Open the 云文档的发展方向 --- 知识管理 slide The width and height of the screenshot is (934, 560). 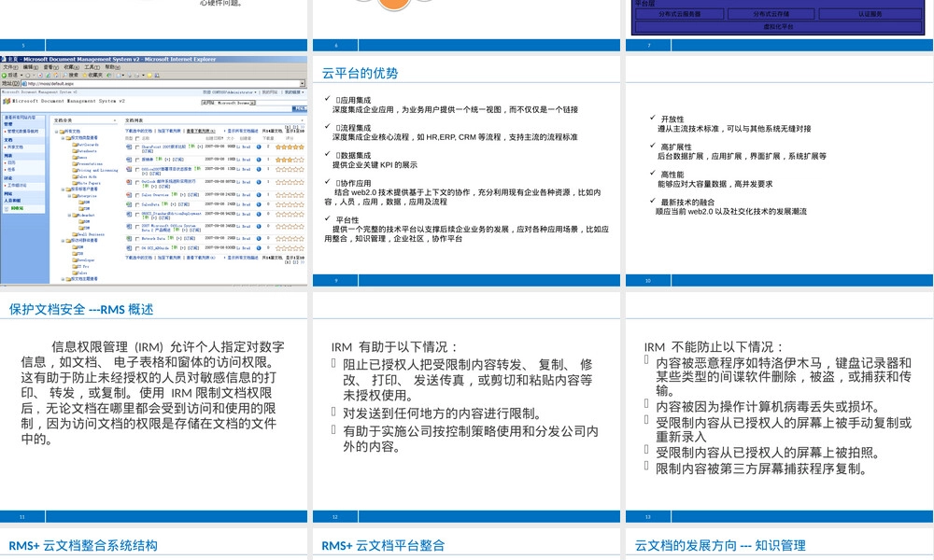tap(779, 543)
